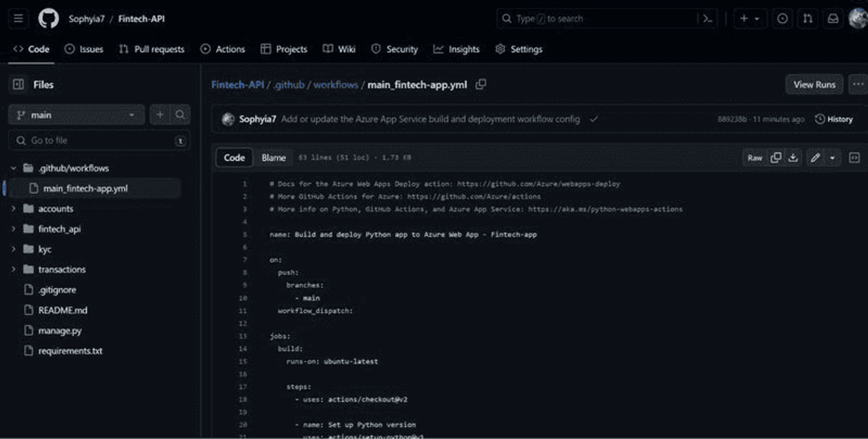Viewport: 868px width, 439px height.
Task: Open pull requests icon in header
Action: [x=807, y=19]
